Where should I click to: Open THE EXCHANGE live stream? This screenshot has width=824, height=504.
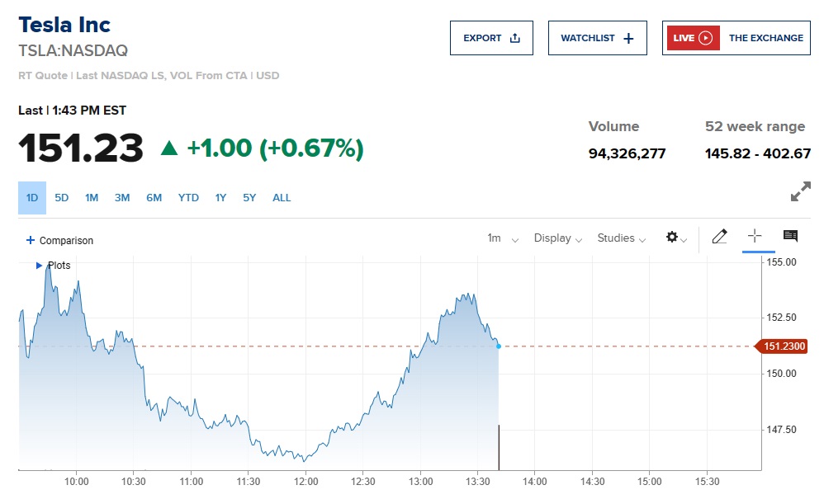[766, 38]
